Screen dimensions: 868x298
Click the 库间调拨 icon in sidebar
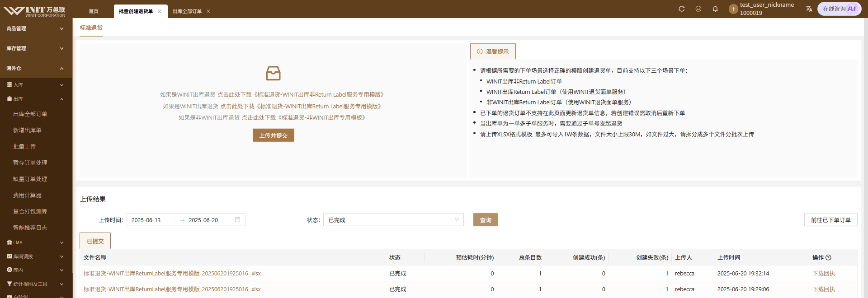pos(9,256)
